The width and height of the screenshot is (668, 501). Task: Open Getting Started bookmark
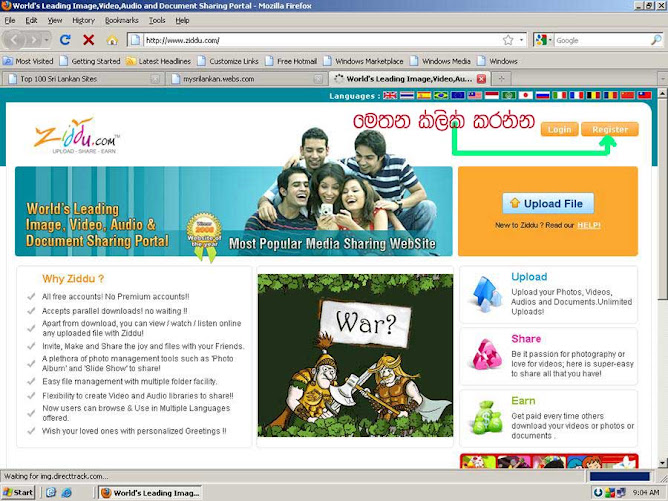(90, 61)
